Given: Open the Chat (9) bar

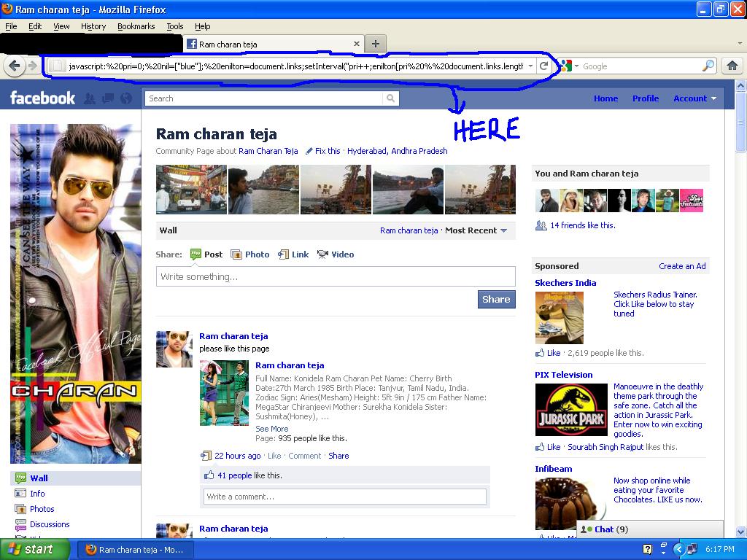Looking at the screenshot, I should point(650,529).
